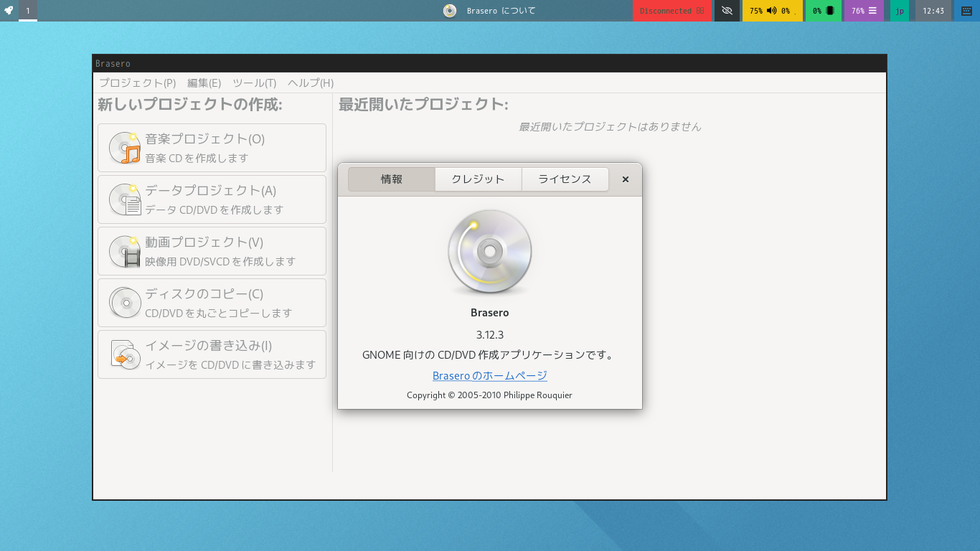Screen dimensions: 980x551
Task: Click the disc copy icon
Action: (x=125, y=303)
